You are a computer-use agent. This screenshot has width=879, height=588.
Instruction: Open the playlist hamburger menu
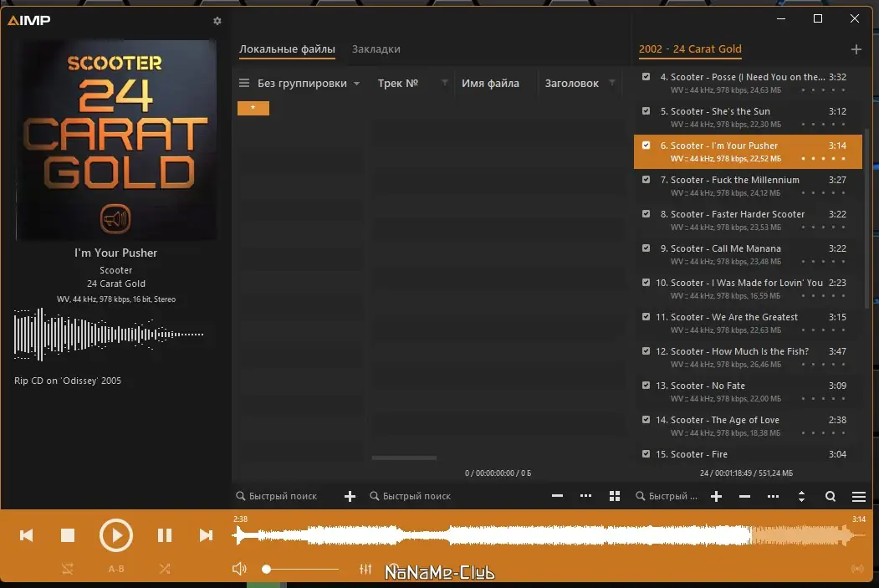coord(859,496)
